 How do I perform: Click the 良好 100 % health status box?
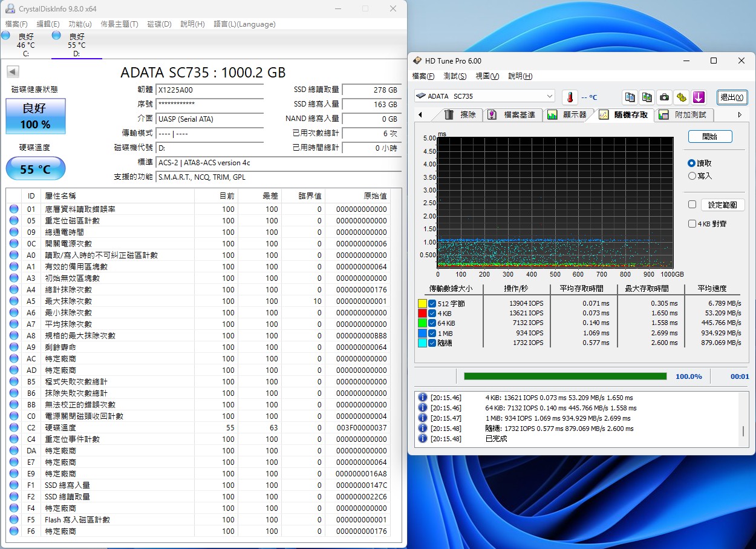[36, 116]
